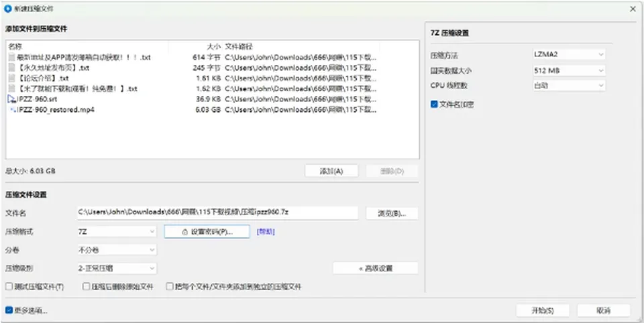
Task: Open the LZMA2 compression method dropdown
Action: [569, 54]
